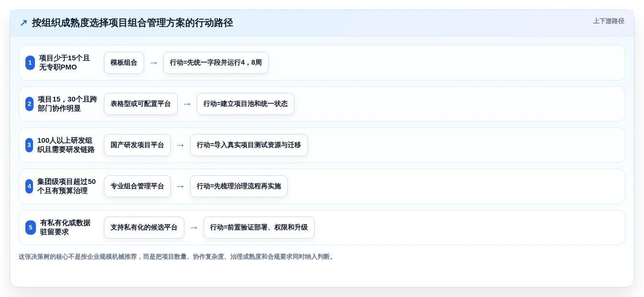Click 行动=先统一字段并运行4，8周 box
Viewport: 644px width, 297px height.
point(216,63)
